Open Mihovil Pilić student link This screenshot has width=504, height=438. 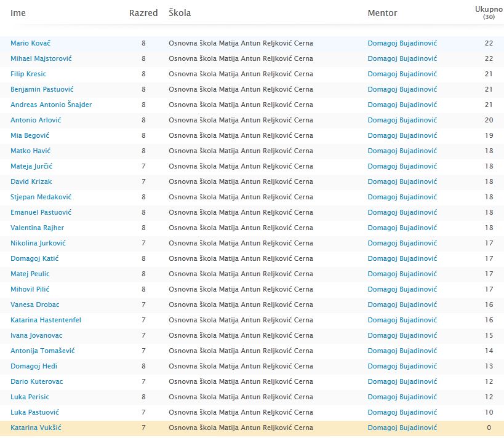(x=30, y=289)
